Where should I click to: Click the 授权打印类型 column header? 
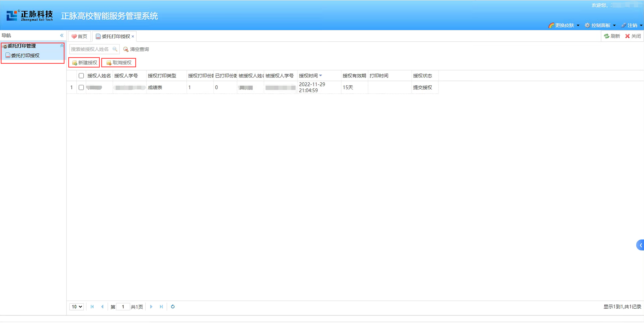pos(166,76)
